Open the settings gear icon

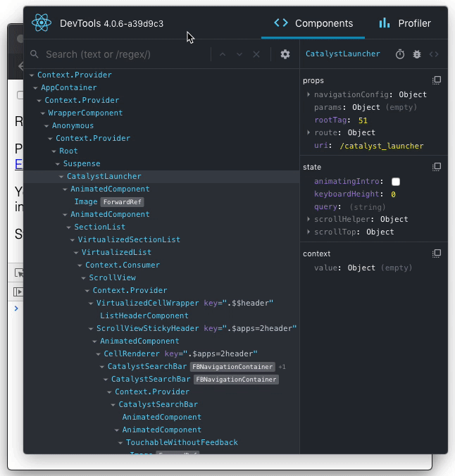[x=285, y=54]
